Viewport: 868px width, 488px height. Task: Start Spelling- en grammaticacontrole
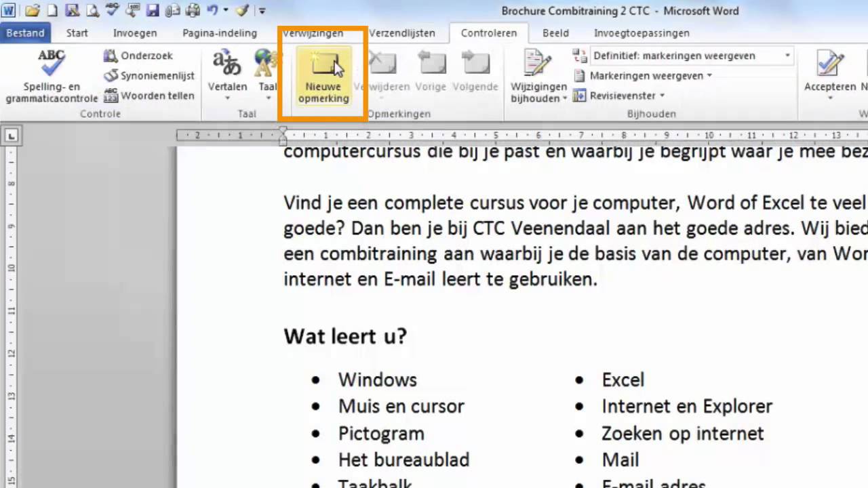pyautogui.click(x=52, y=76)
